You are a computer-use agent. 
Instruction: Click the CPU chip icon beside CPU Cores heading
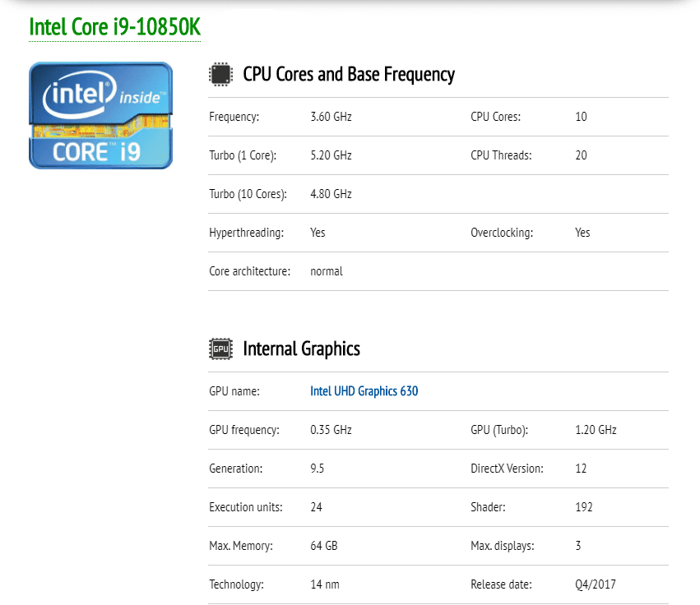(x=220, y=74)
